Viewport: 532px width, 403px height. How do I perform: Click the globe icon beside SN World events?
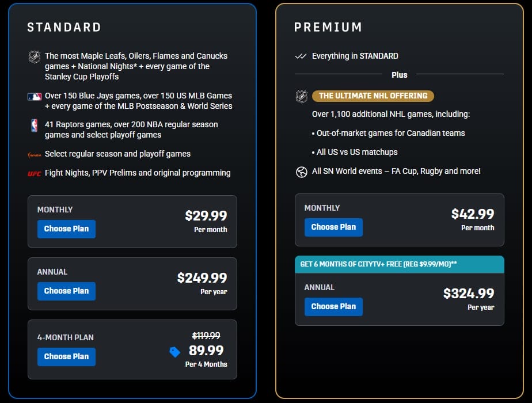301,171
